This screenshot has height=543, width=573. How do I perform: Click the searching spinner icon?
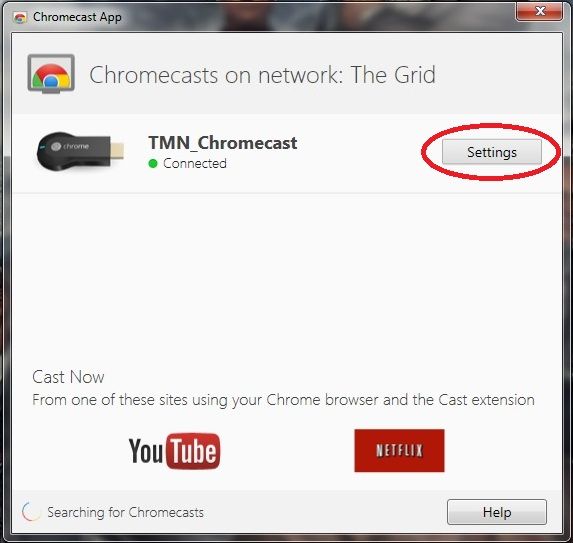tap(31, 512)
